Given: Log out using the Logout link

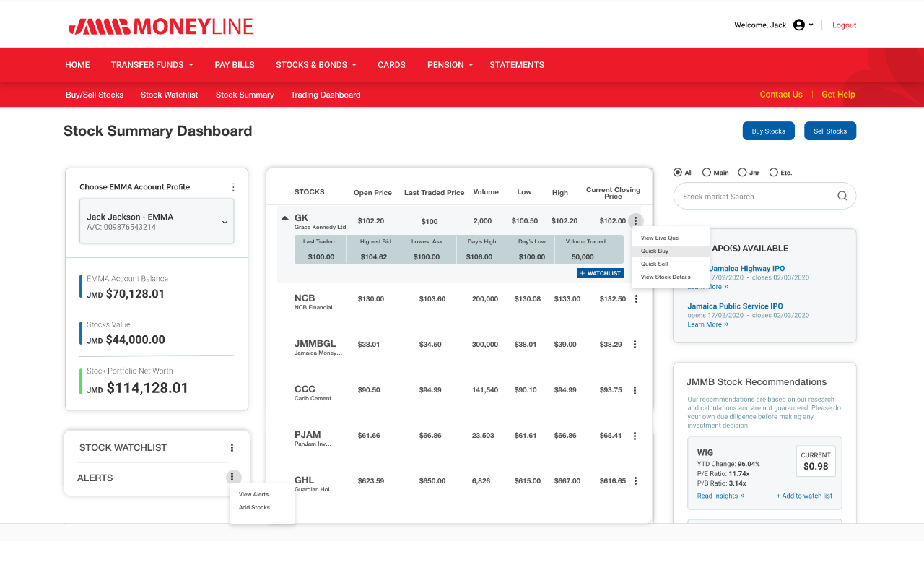Looking at the screenshot, I should click(x=845, y=25).
